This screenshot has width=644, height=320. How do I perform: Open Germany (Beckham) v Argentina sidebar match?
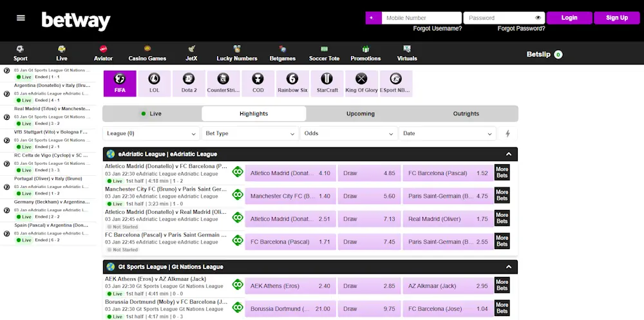pyautogui.click(x=48, y=209)
